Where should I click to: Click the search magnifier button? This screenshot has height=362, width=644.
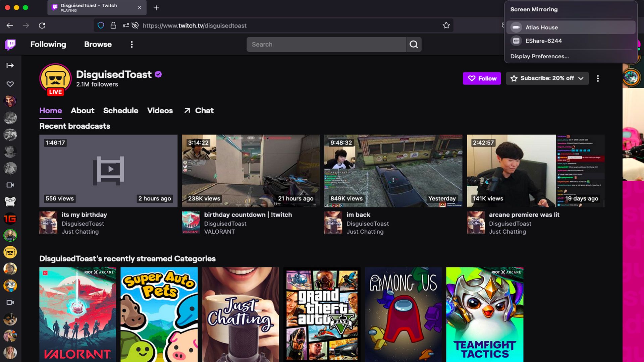coord(414,44)
